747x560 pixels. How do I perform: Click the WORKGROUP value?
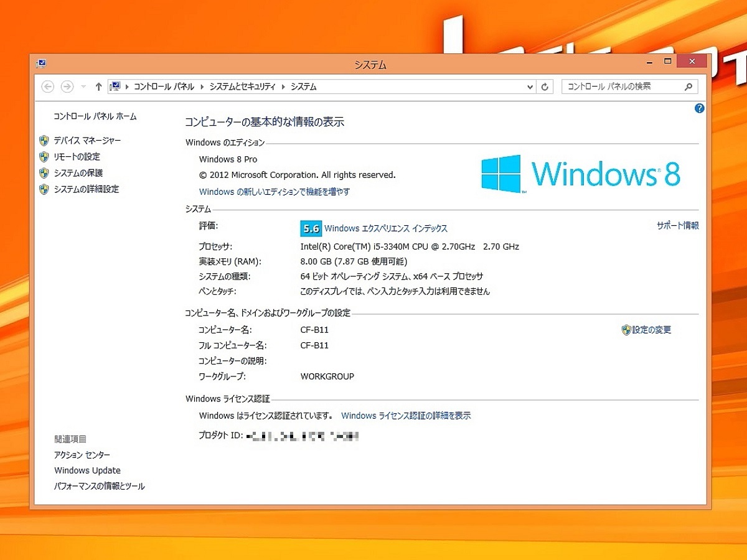point(327,376)
